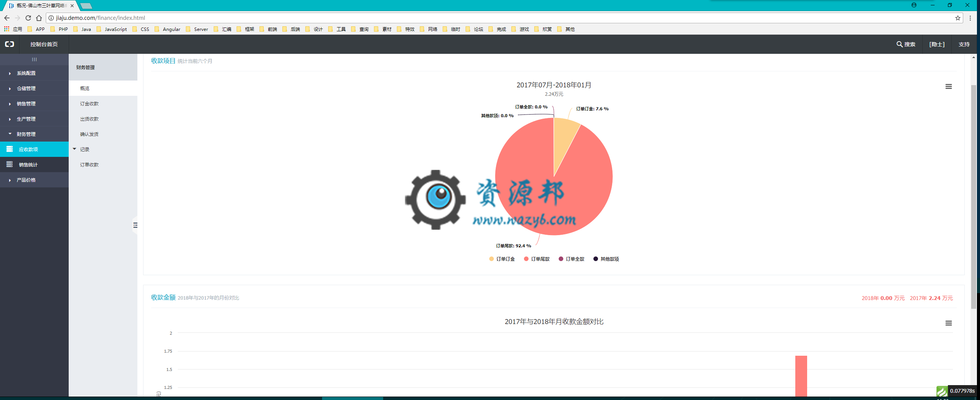Bookmark page with the star icon
Image resolution: width=980 pixels, height=400 pixels.
point(957,18)
